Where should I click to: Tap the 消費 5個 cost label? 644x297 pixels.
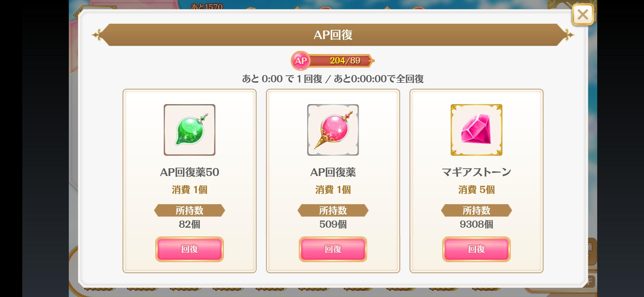click(476, 190)
